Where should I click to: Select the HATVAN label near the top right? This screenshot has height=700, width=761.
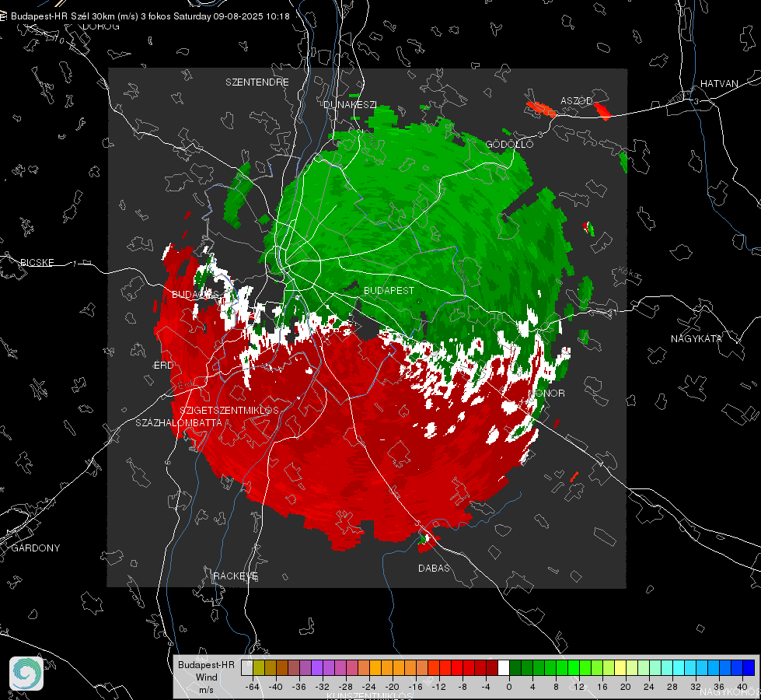click(x=719, y=83)
